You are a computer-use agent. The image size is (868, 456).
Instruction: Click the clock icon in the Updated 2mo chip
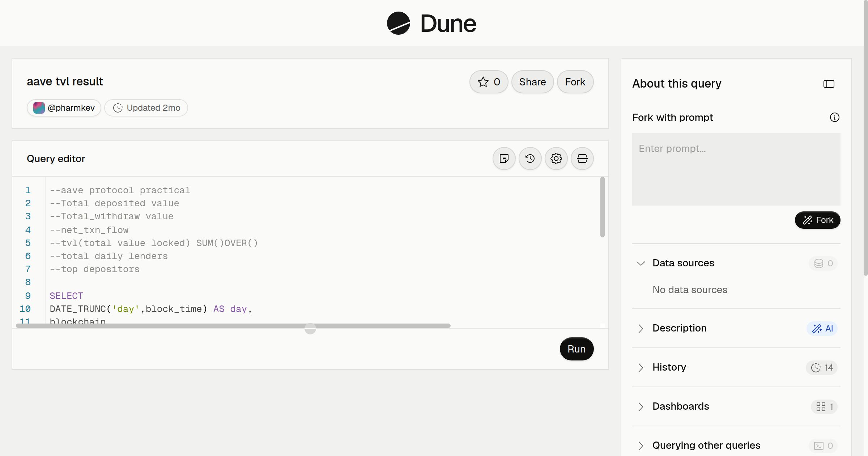tap(118, 108)
